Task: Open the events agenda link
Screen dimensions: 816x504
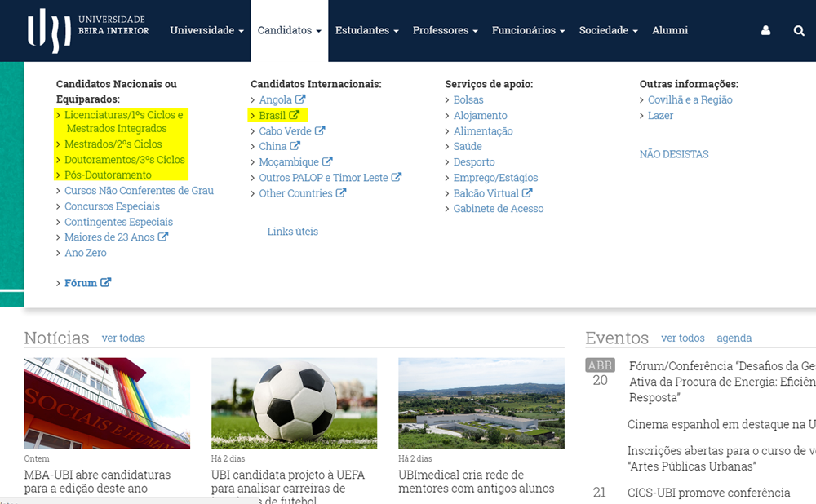Action: [x=734, y=338]
